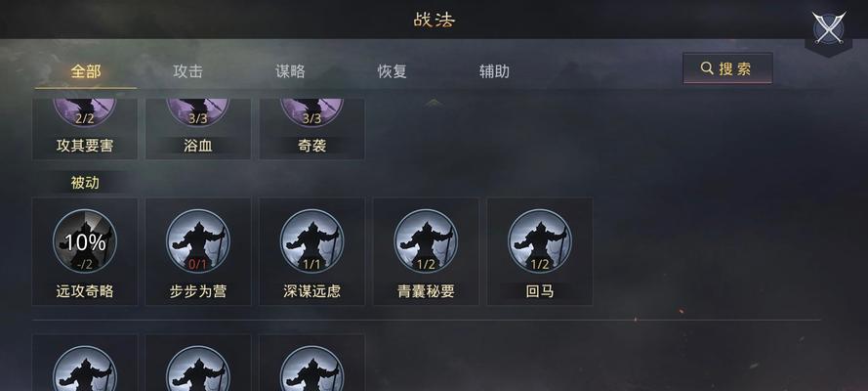
Task: Open the 步步为营 skill icon
Action: tap(198, 240)
